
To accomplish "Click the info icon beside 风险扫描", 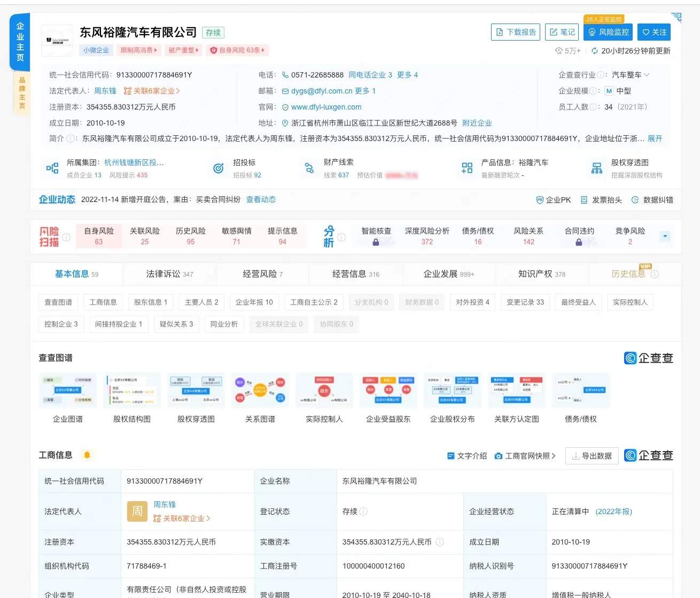I will point(66,237).
